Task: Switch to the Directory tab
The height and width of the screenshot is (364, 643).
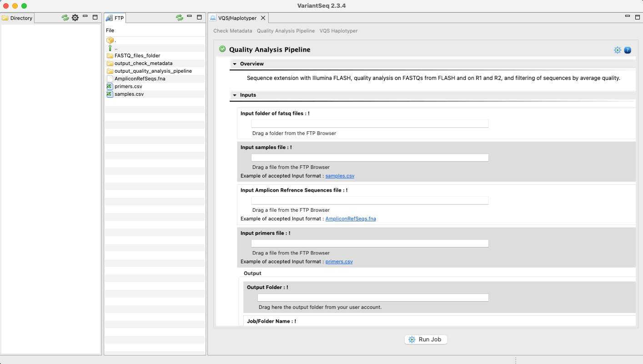Action: (x=17, y=18)
